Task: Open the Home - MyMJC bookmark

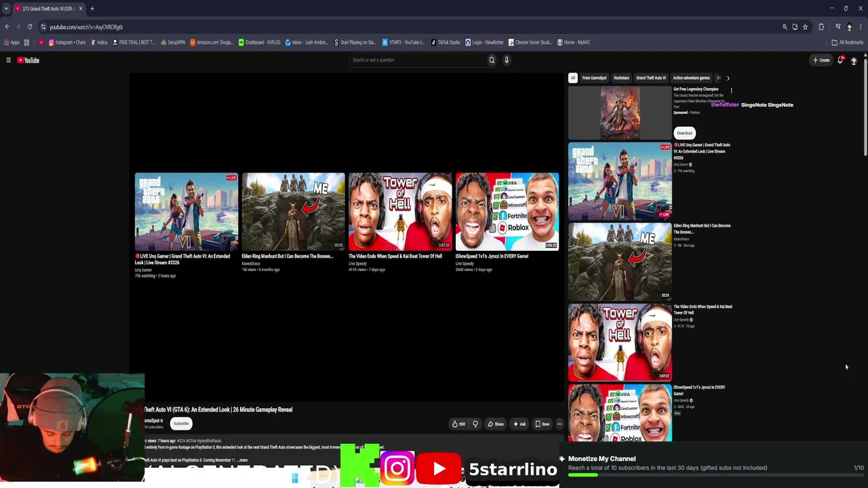Action: pos(574,43)
